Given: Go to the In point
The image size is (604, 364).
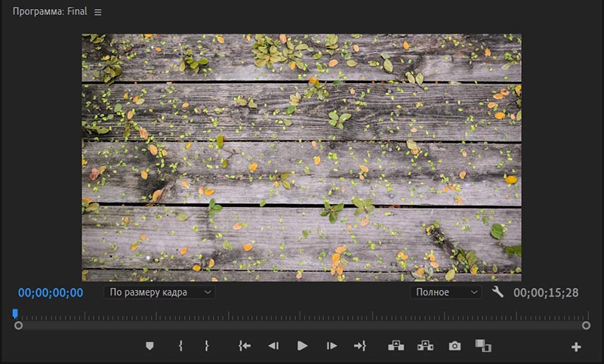Looking at the screenshot, I should pos(245,346).
